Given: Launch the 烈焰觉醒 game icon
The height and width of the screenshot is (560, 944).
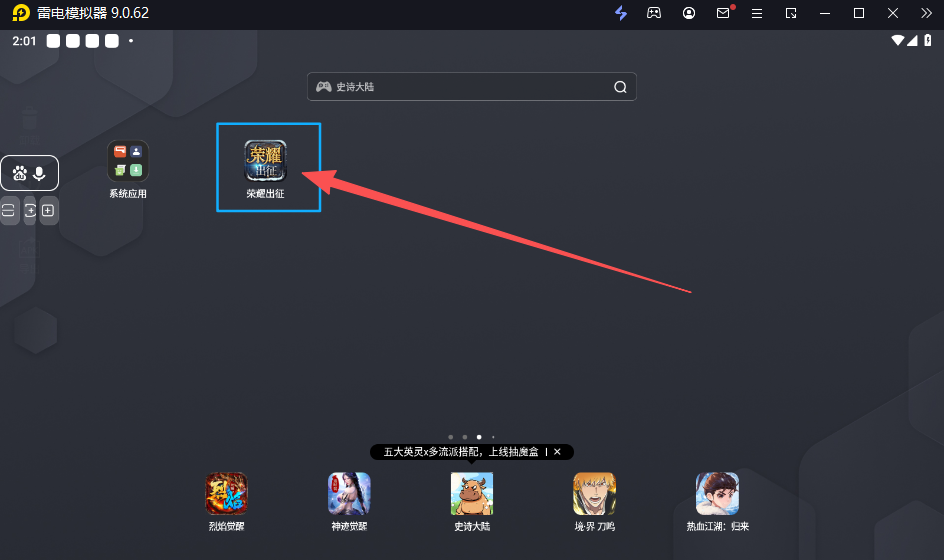Looking at the screenshot, I should [x=226, y=493].
